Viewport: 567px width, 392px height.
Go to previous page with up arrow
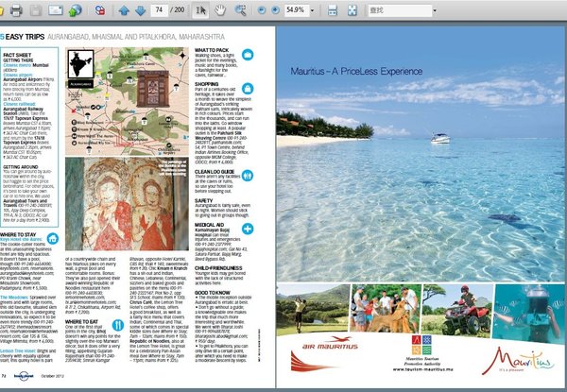click(x=124, y=10)
